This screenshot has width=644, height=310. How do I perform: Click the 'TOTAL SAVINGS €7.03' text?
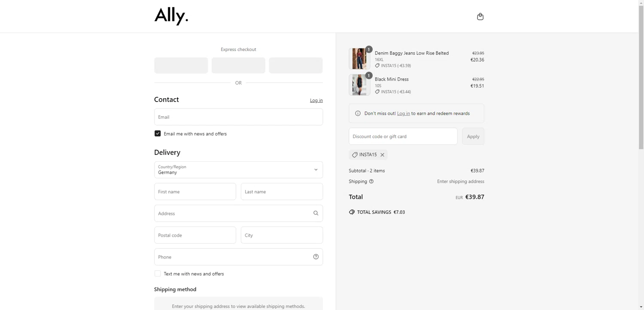(x=381, y=212)
